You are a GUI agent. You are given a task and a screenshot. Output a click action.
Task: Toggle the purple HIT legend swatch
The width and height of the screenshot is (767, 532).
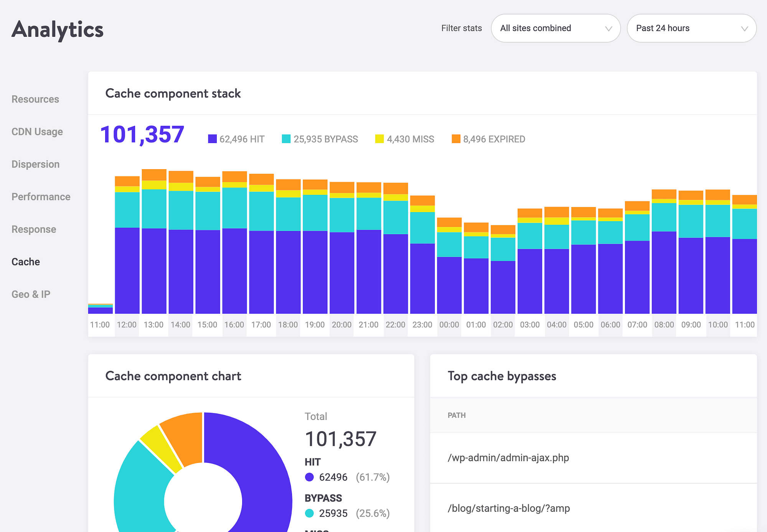[x=213, y=139]
